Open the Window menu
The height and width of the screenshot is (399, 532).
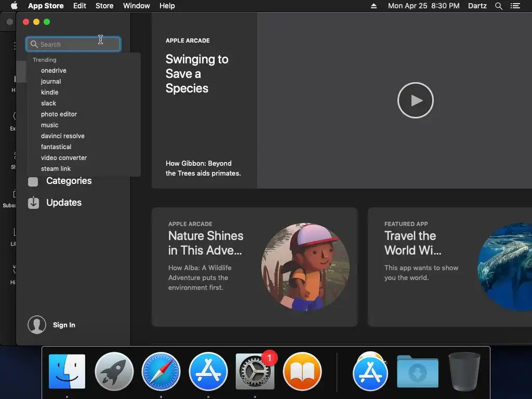[x=137, y=6]
